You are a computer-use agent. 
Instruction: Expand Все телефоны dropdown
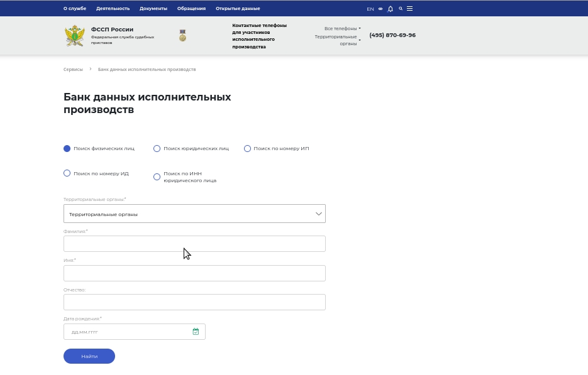342,28
